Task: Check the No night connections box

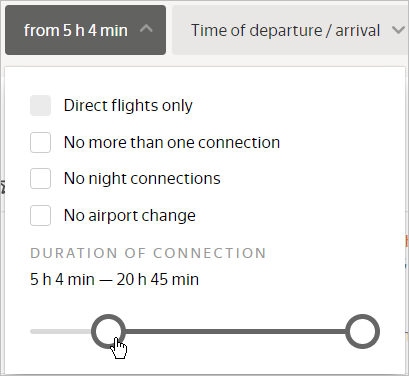Action: pyautogui.click(x=40, y=179)
